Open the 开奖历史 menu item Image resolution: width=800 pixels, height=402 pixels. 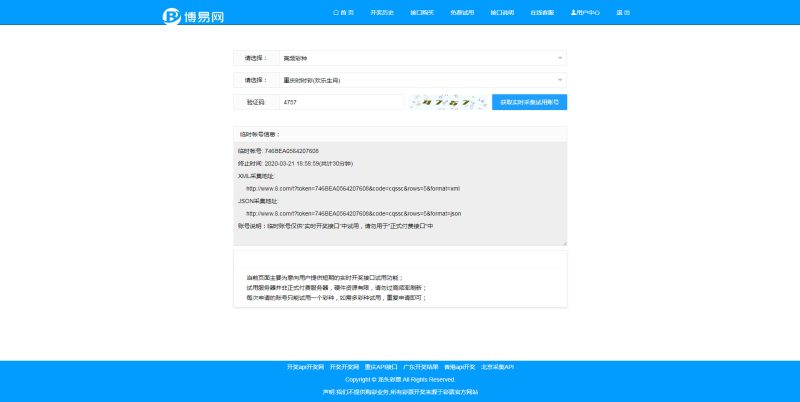[x=382, y=13]
